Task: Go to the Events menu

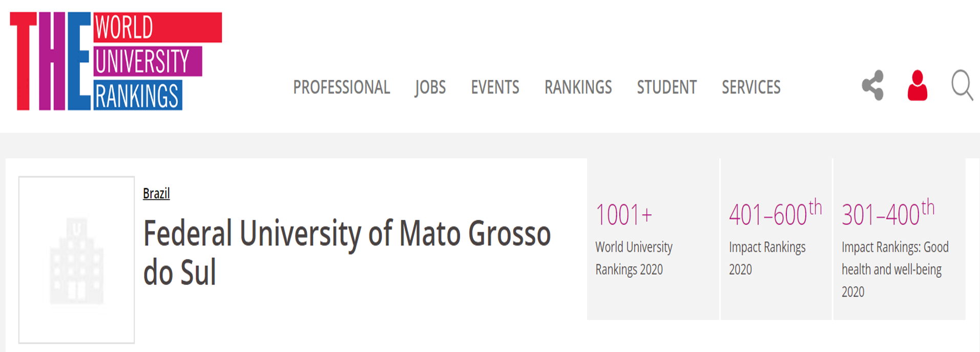Action: click(x=495, y=88)
